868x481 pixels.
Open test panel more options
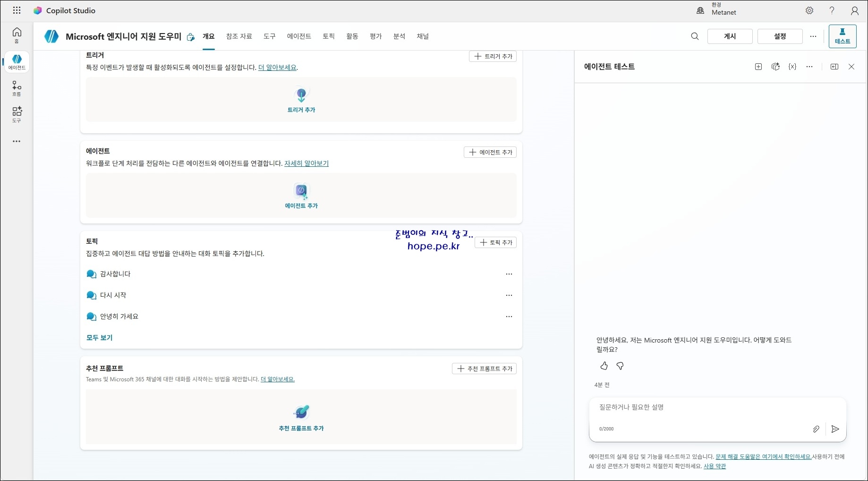click(x=809, y=67)
